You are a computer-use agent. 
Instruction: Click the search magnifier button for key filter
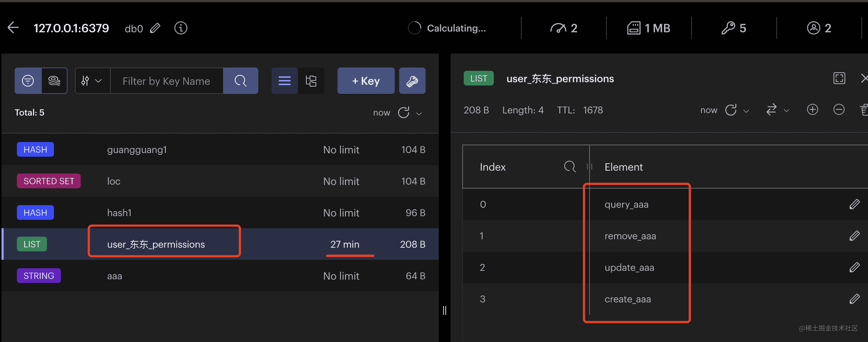coord(240,81)
